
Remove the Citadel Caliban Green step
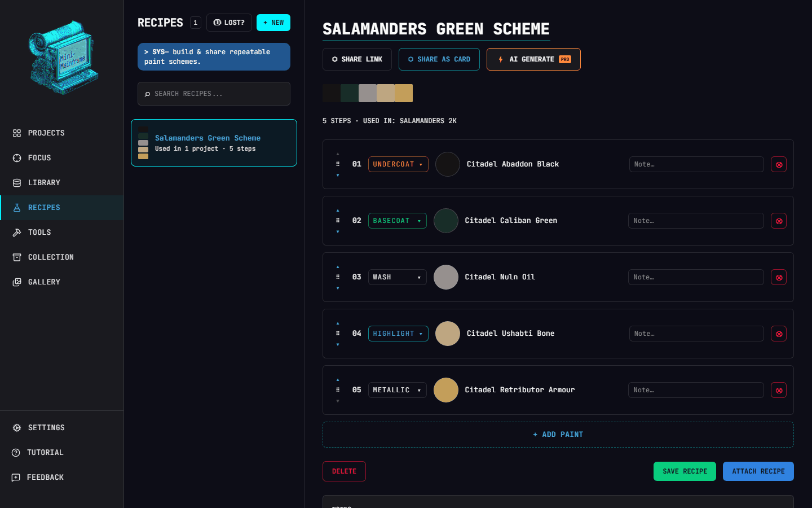779,221
